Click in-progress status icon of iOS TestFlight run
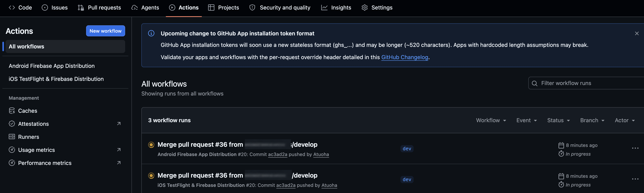The width and height of the screenshot is (644, 193). click(x=151, y=175)
